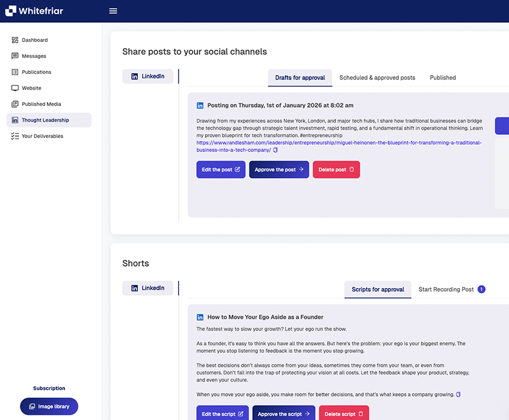Switch to Scheduled & approved posts tab
The height and width of the screenshot is (420, 509).
377,78
